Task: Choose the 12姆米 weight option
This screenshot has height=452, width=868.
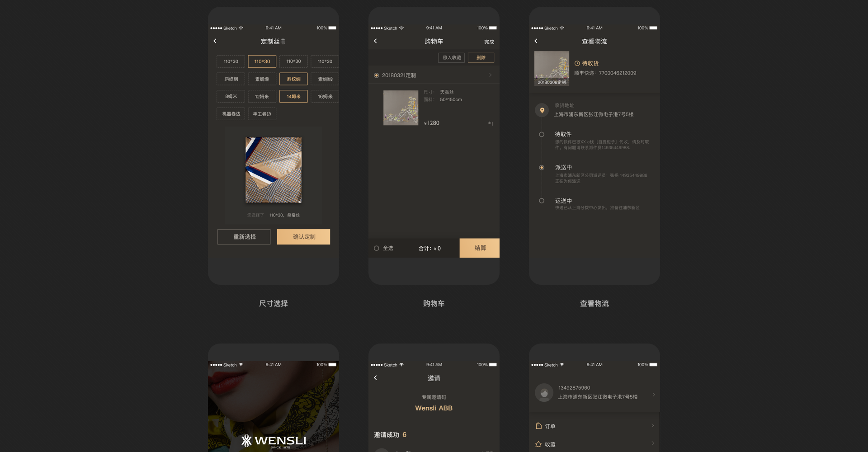Action: [262, 96]
